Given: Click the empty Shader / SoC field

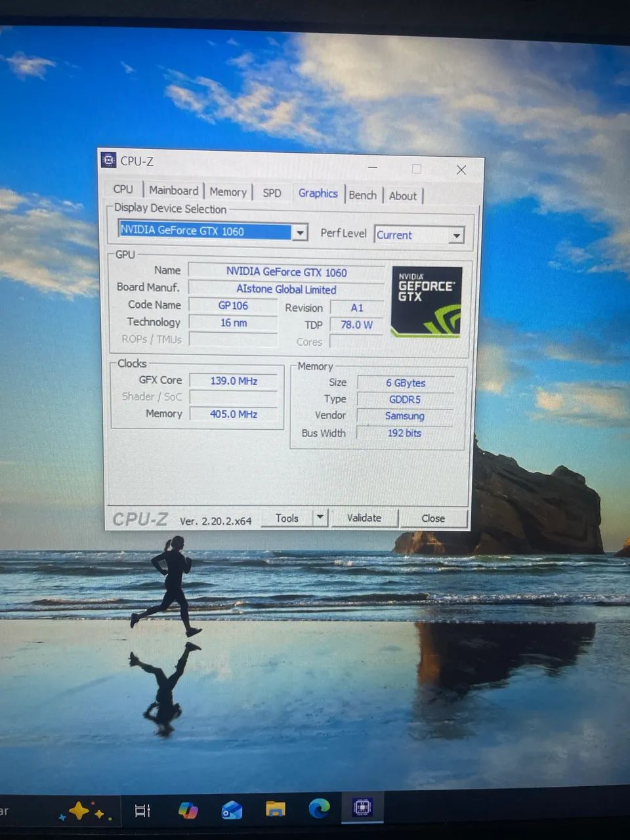Looking at the screenshot, I should coord(234,397).
